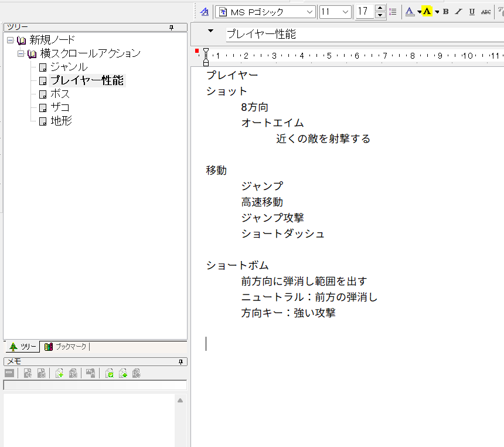This screenshot has width=504, height=447.
Task: Click the font color letter A icon
Action: click(x=410, y=12)
